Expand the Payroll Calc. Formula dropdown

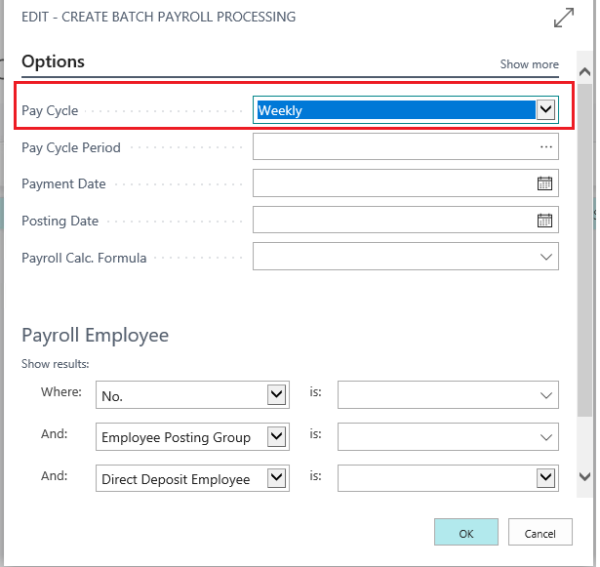pyautogui.click(x=546, y=257)
